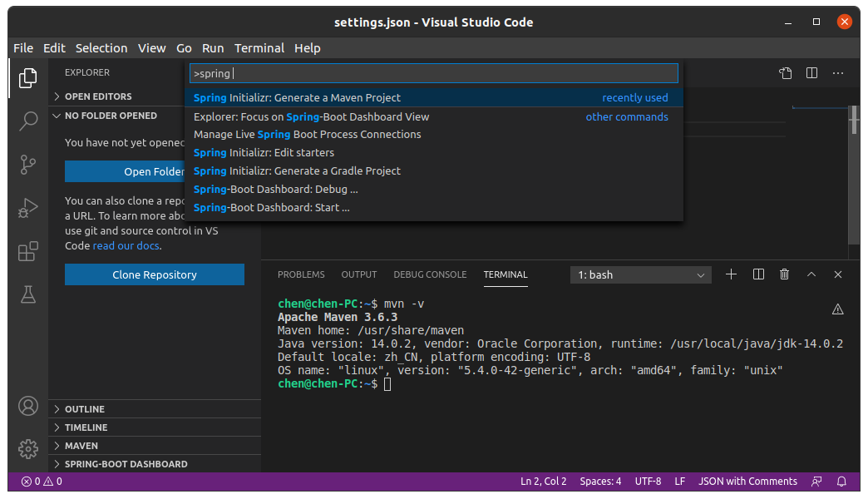
Task: Click 'LF' end of line indicator
Action: click(680, 482)
